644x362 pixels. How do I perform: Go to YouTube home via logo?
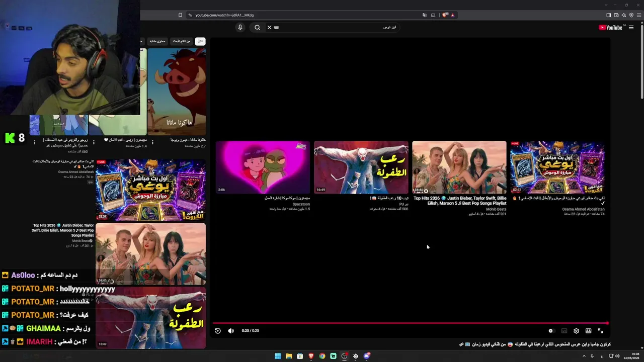point(611,28)
